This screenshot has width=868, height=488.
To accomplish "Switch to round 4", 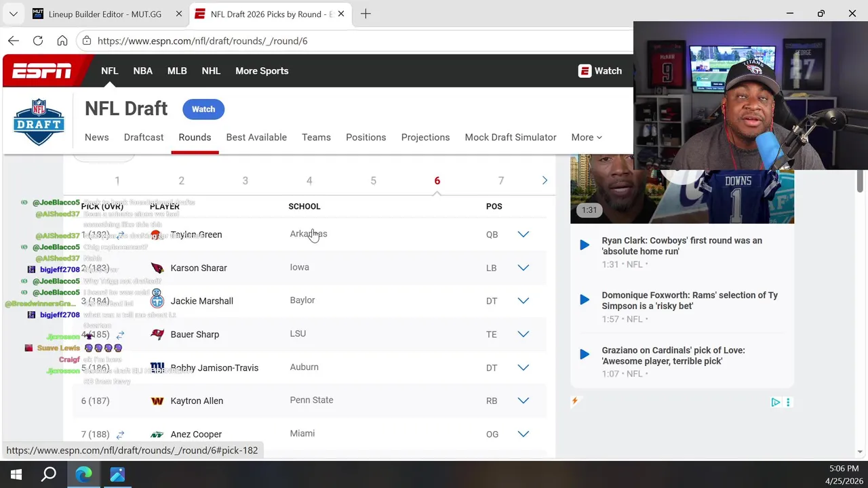I will tap(309, 180).
